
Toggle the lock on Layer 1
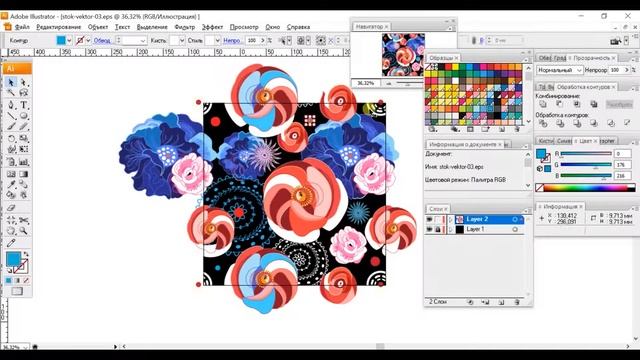point(438,229)
